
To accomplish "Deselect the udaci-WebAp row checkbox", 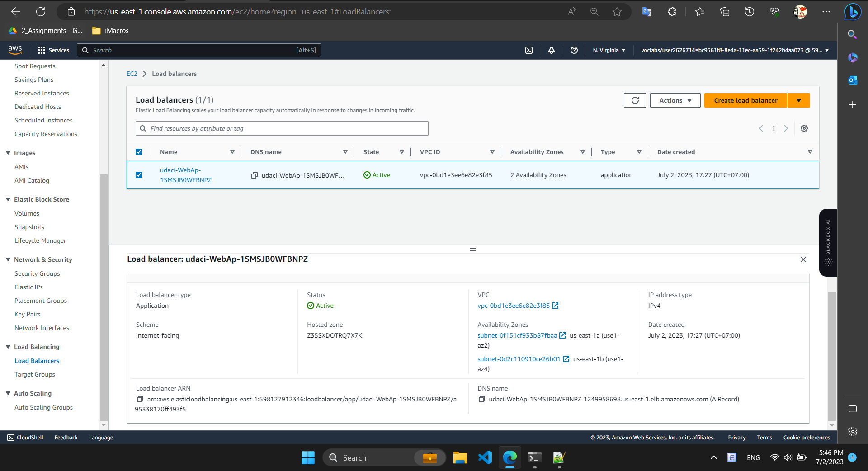I will 139,175.
